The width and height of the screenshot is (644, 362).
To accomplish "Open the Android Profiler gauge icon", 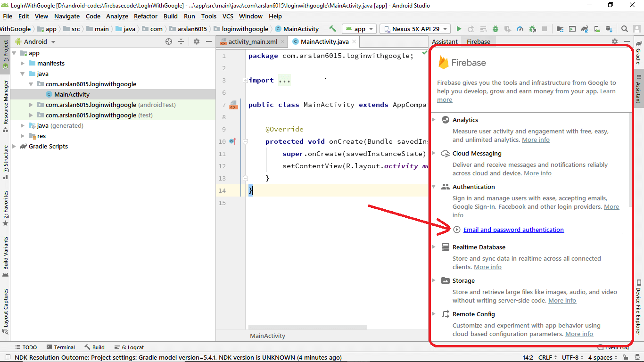I will click(520, 29).
